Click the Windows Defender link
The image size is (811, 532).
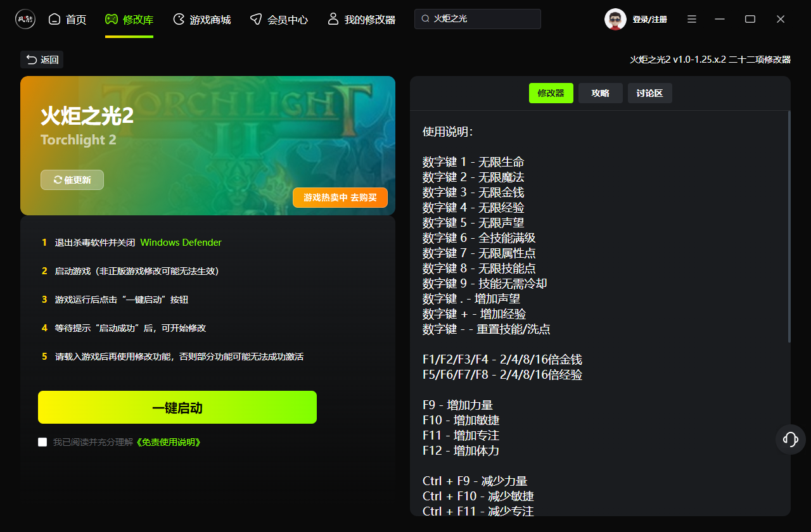[181, 243]
